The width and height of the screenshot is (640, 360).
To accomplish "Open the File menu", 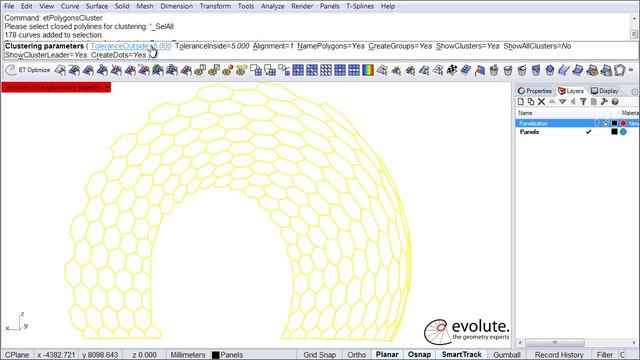I will (9, 6).
